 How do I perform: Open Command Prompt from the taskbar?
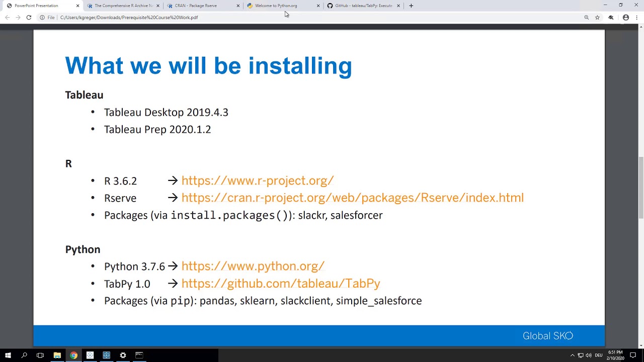tap(139, 355)
